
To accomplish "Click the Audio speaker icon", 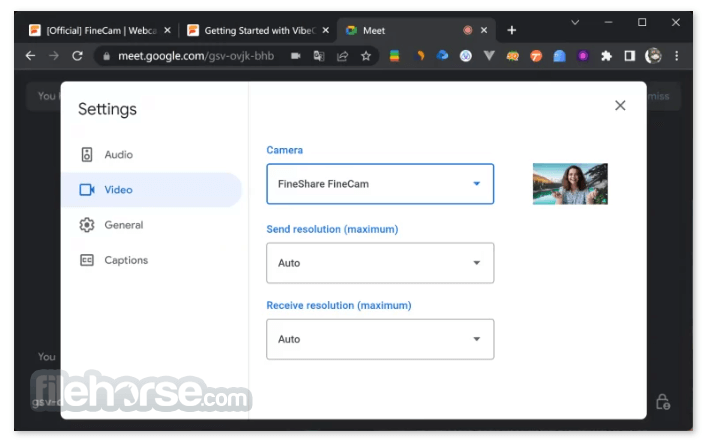I will pos(87,154).
